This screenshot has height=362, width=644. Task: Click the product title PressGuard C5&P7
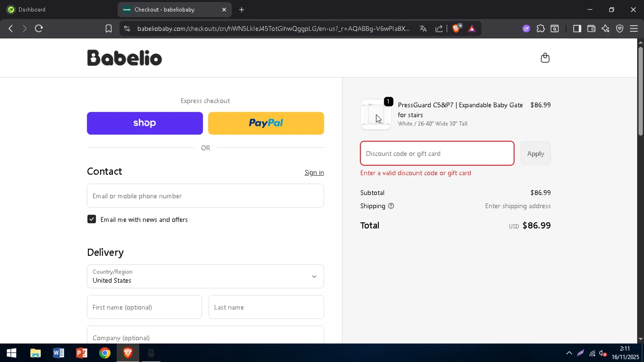click(460, 110)
